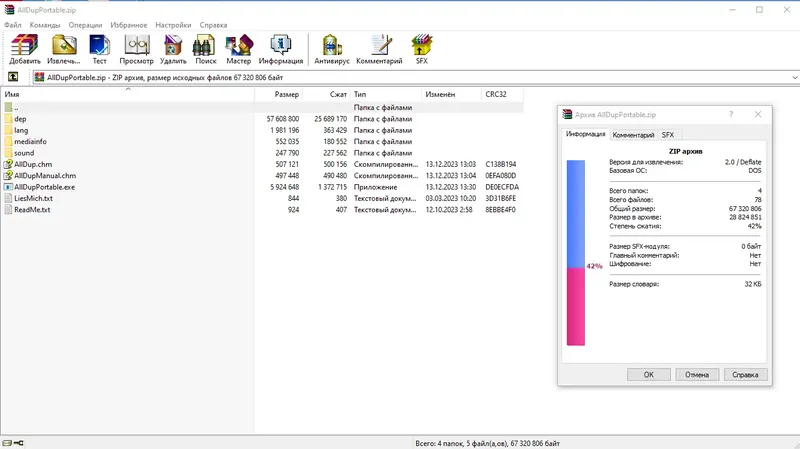Viewport: 800px width, 449px height.
Task: Open the Настройки menu
Action: 173,24
